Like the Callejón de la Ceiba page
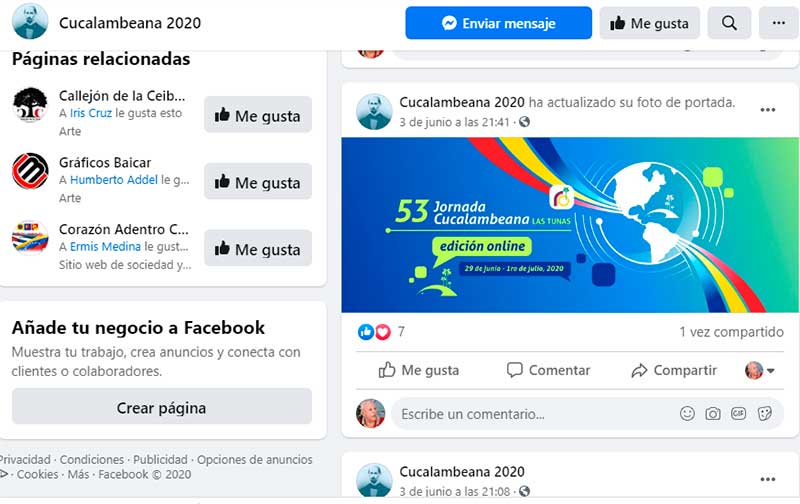This screenshot has height=504, width=800. coord(258,115)
